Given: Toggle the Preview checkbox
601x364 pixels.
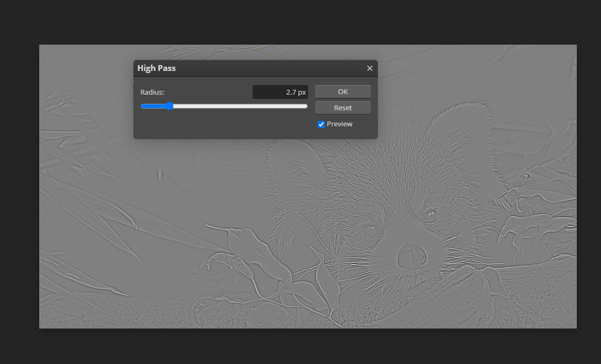Looking at the screenshot, I should [x=321, y=124].
